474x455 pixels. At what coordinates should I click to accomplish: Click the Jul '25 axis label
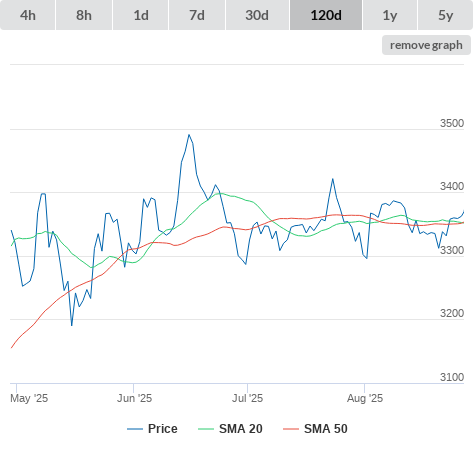(x=247, y=398)
